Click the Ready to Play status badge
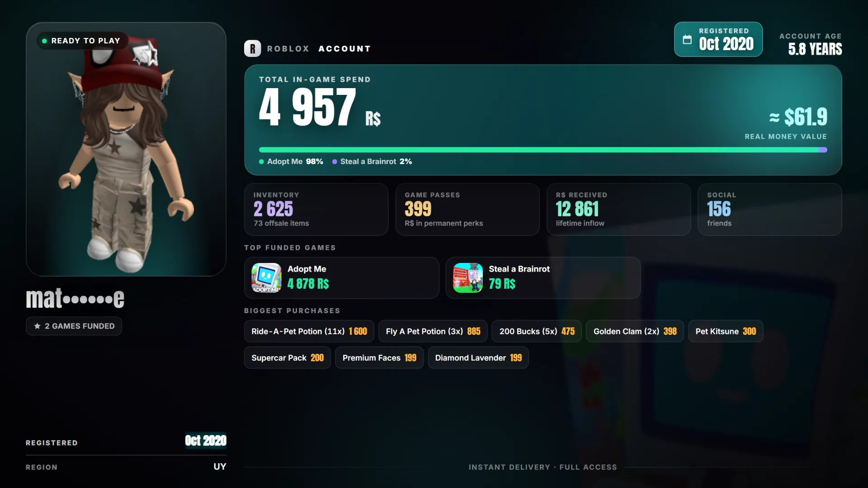The width and height of the screenshot is (868, 488). pyautogui.click(x=82, y=41)
